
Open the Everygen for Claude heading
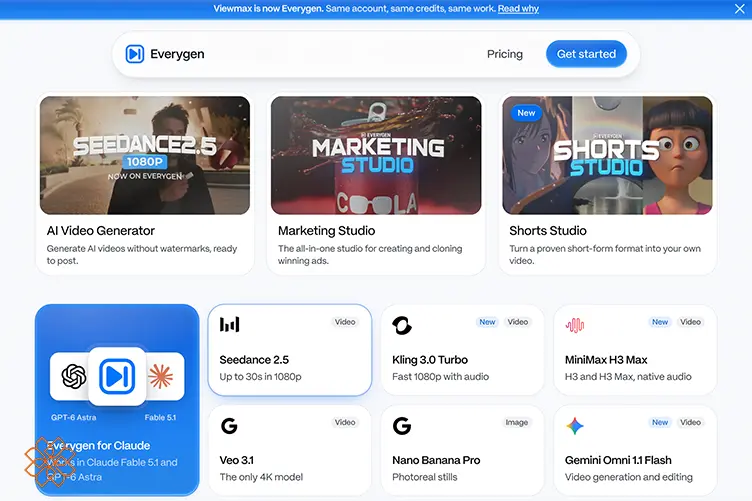98,445
